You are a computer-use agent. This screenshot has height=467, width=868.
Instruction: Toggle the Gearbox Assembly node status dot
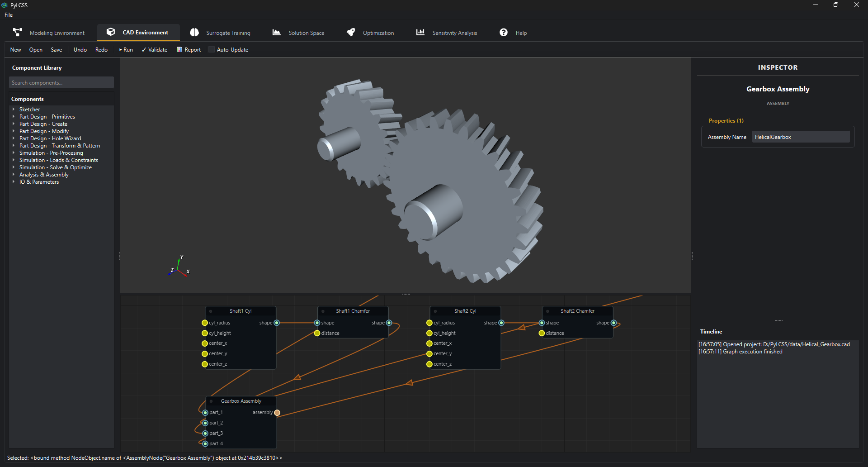(211, 401)
